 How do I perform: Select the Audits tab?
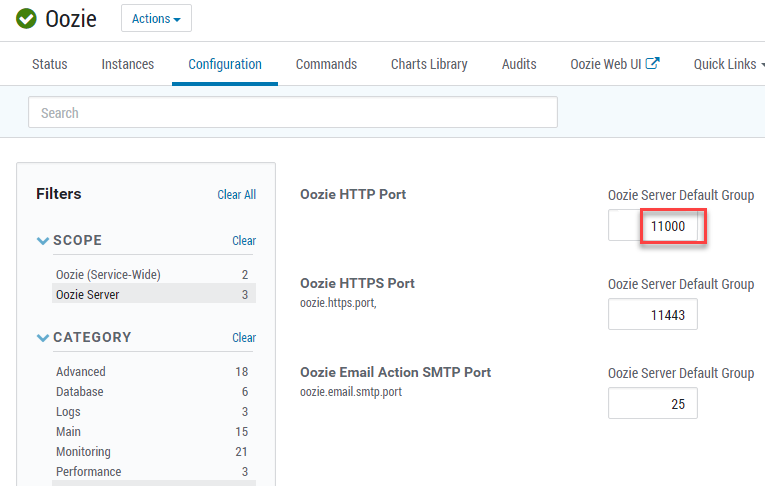519,64
